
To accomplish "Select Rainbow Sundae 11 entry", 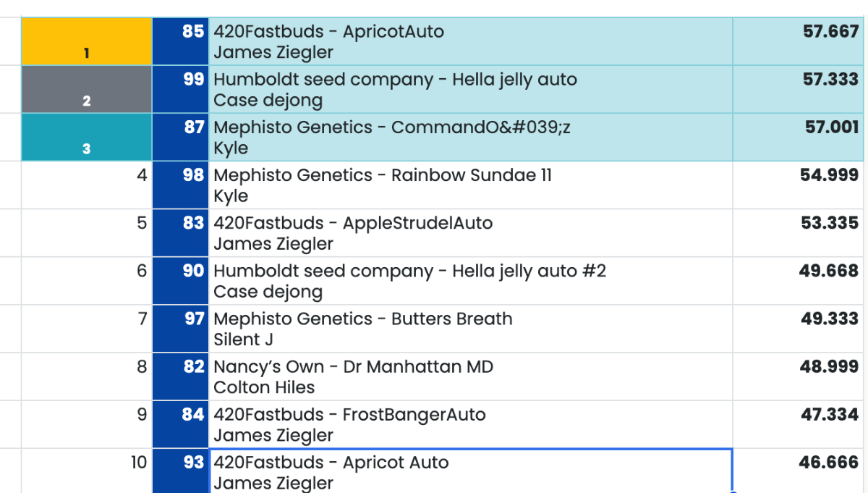I will click(x=470, y=185).
